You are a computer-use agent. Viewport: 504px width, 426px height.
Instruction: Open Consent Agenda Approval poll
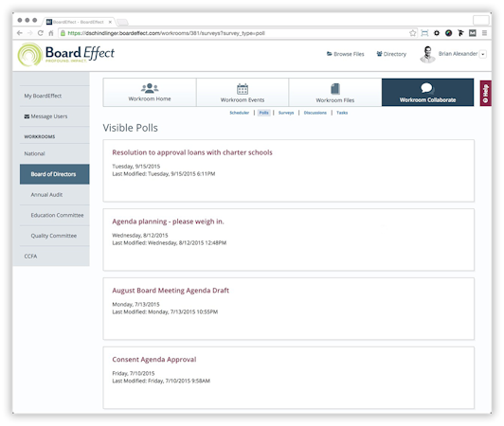pyautogui.click(x=154, y=360)
